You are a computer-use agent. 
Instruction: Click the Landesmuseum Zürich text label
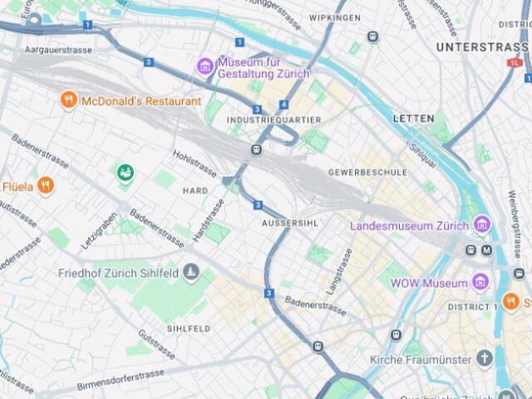click(409, 226)
